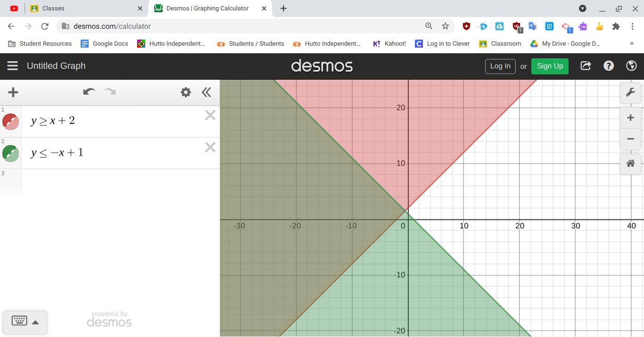
Task: Switch to the Classes browser tab
Action: pos(86,8)
